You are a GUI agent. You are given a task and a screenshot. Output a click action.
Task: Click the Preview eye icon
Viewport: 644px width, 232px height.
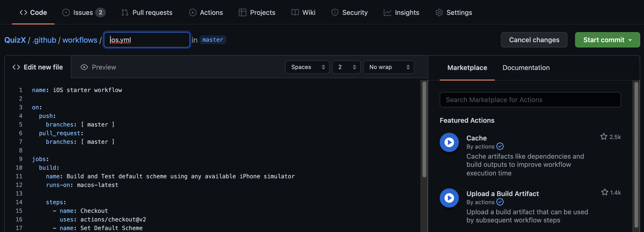pos(84,67)
